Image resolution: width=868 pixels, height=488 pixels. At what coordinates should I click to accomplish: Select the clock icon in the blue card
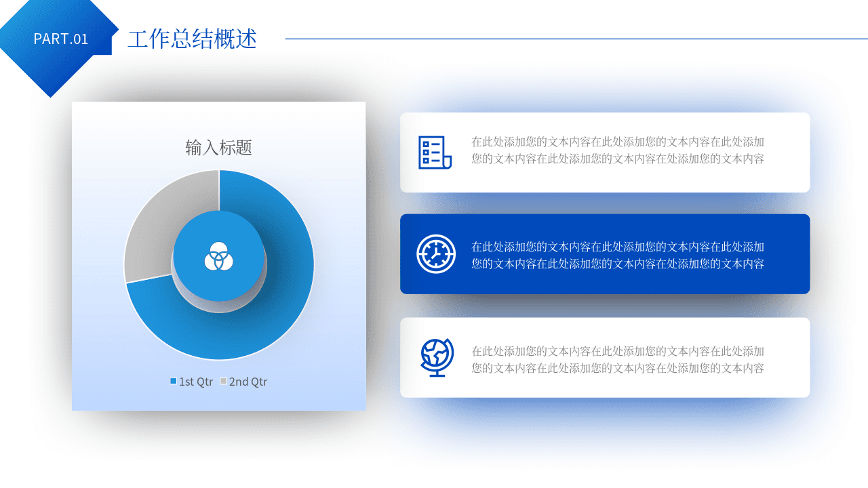point(436,254)
